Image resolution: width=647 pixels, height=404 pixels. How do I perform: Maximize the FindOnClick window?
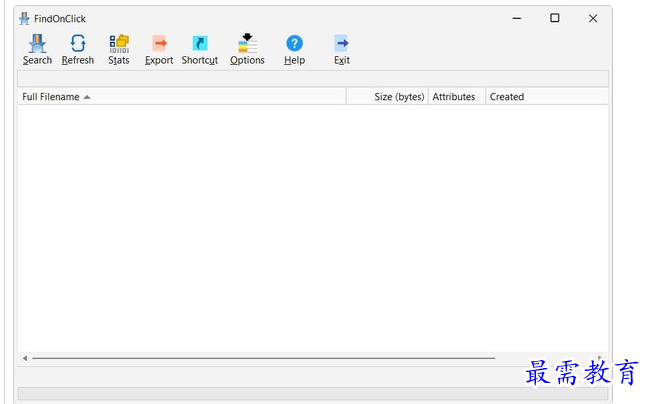555,18
